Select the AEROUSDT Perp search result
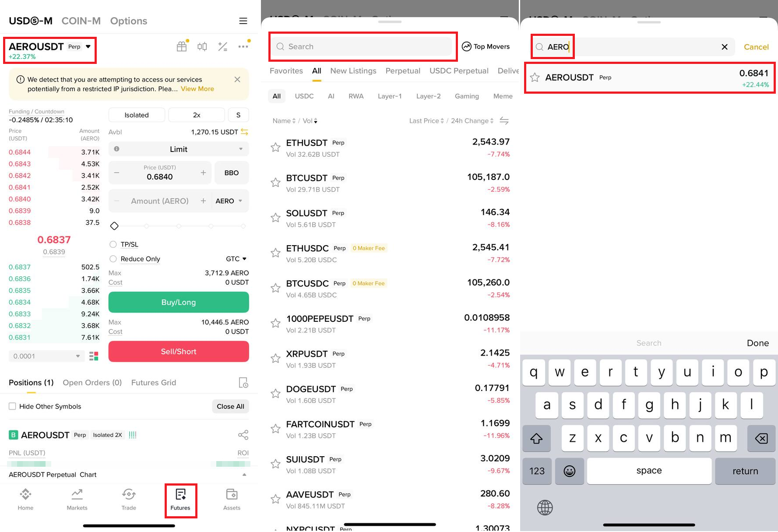Image resolution: width=778 pixels, height=532 pixels. point(649,78)
